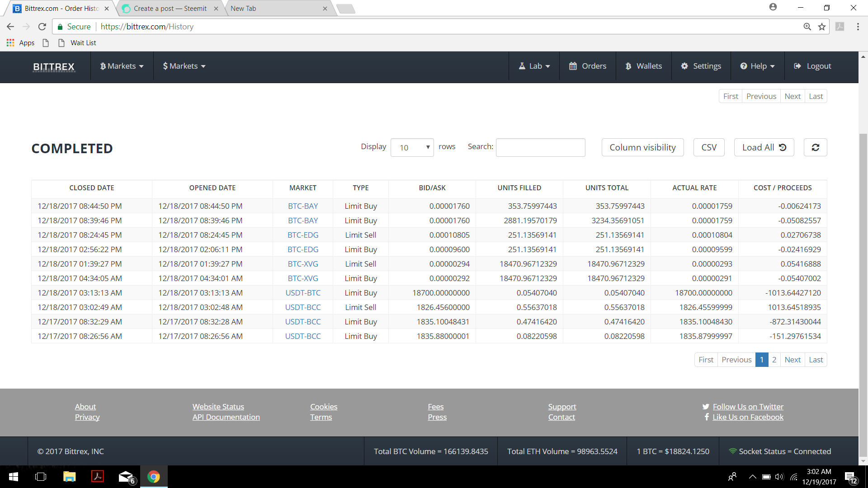
Task: Sort by Units Total column header
Action: [607, 188]
